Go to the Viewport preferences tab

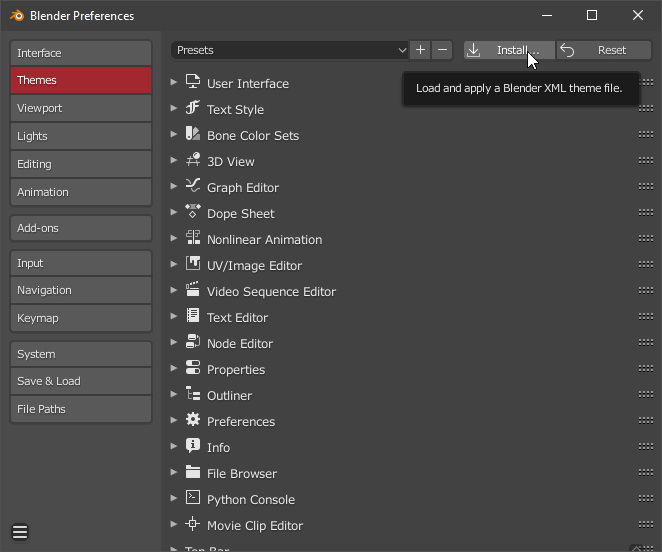tap(80, 108)
